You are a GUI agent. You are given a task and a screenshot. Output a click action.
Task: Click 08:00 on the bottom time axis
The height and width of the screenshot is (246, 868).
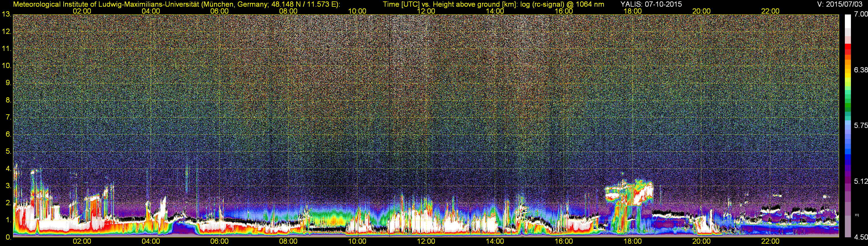(288, 241)
